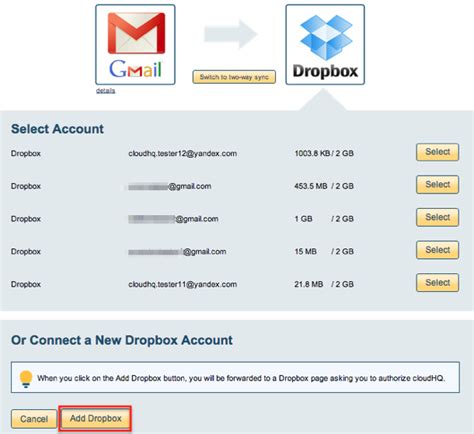The image size is (474, 434).
Task: Select the account using 1 GB
Action: [x=437, y=217]
